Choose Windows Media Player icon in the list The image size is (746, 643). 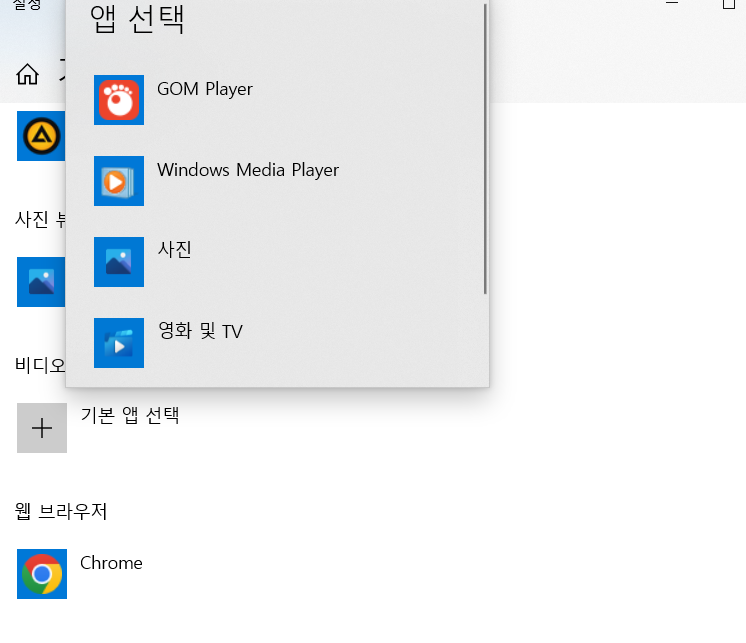point(119,181)
